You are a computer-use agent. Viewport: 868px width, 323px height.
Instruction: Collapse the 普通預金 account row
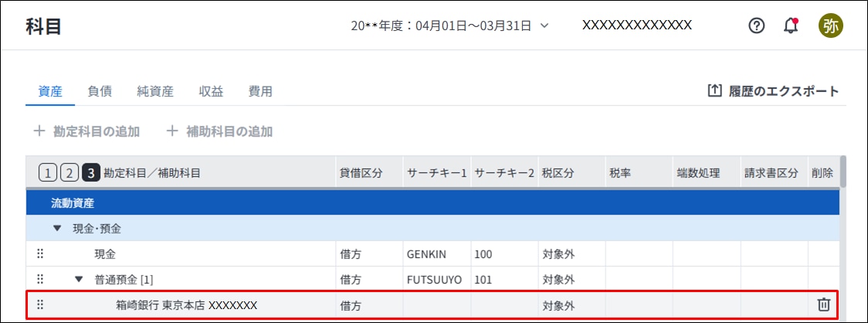click(79, 279)
